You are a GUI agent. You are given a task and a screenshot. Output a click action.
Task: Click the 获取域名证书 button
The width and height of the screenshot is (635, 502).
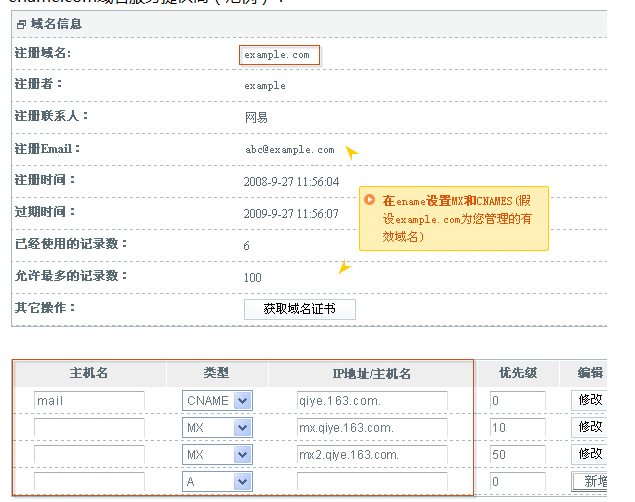[x=299, y=309]
